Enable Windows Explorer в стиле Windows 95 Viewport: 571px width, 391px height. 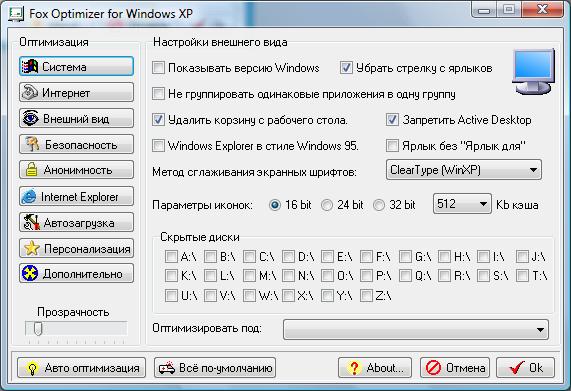pos(158,146)
